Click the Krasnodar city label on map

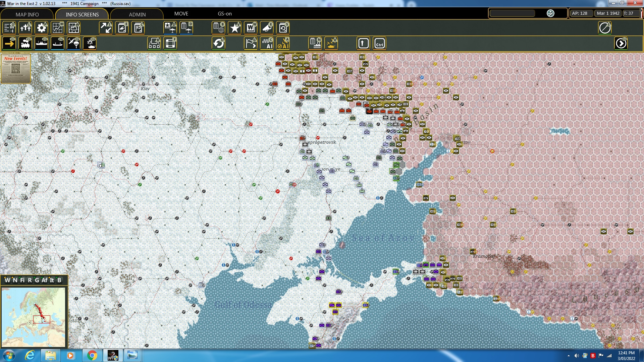point(484,256)
